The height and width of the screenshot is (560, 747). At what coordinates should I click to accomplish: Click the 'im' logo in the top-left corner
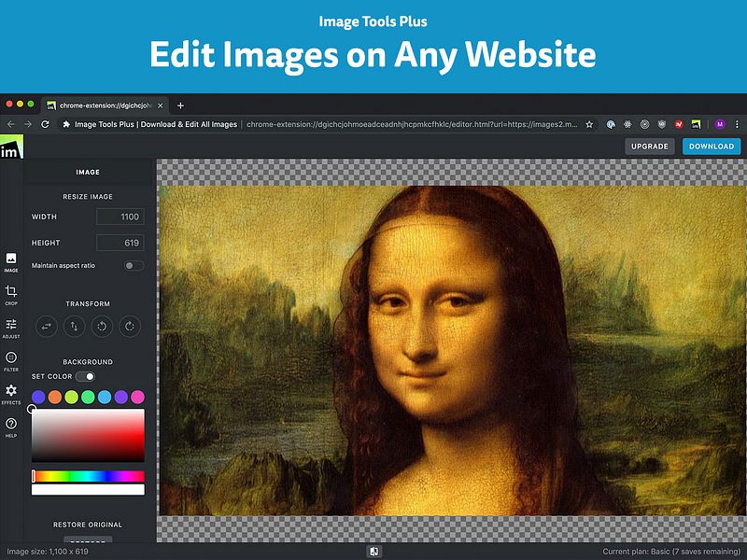click(11, 147)
